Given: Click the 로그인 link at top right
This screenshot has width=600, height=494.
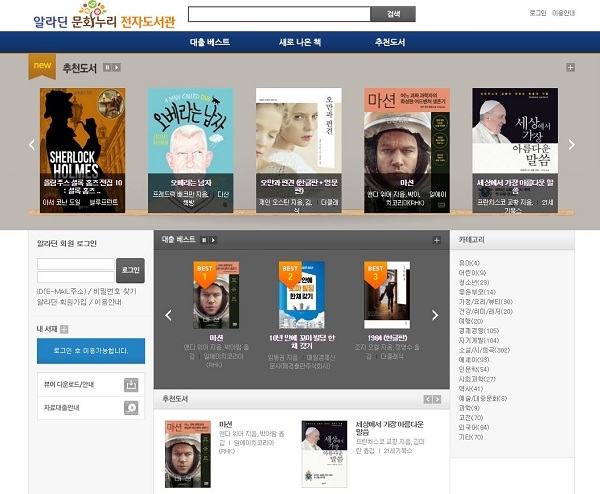Looking at the screenshot, I should point(538,13).
